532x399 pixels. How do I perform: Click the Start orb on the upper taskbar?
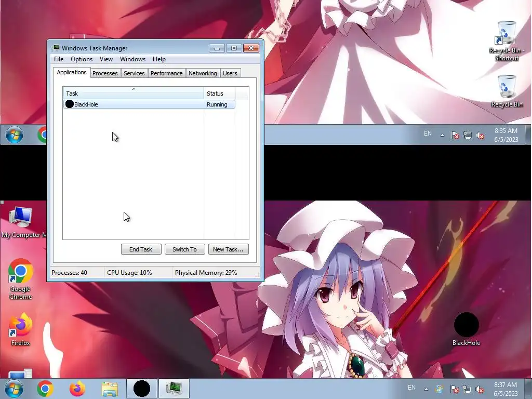coord(14,135)
